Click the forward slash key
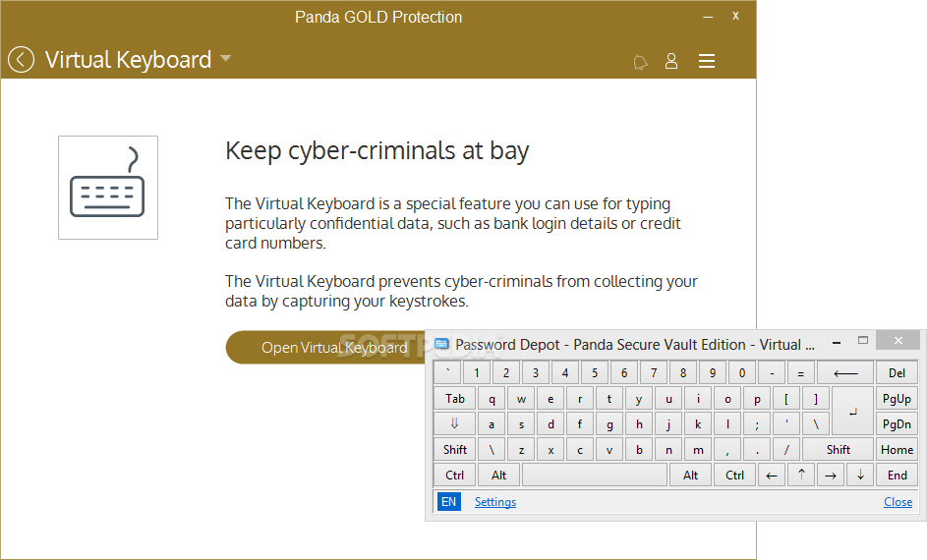Image resolution: width=927 pixels, height=560 pixels. coord(786,450)
